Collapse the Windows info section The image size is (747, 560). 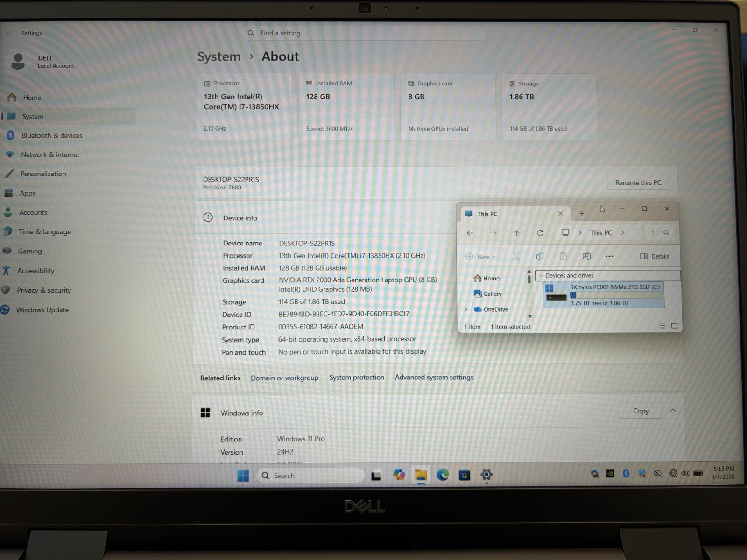[x=673, y=411]
